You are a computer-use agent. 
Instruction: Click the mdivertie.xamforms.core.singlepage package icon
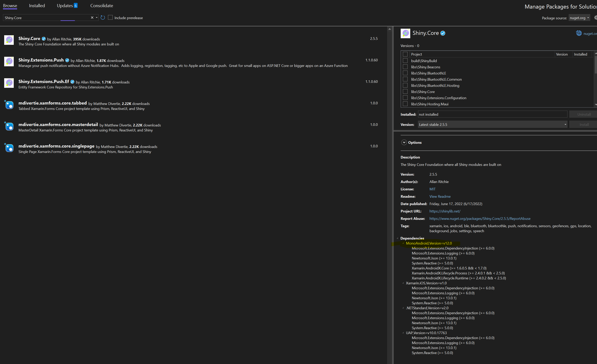9,148
